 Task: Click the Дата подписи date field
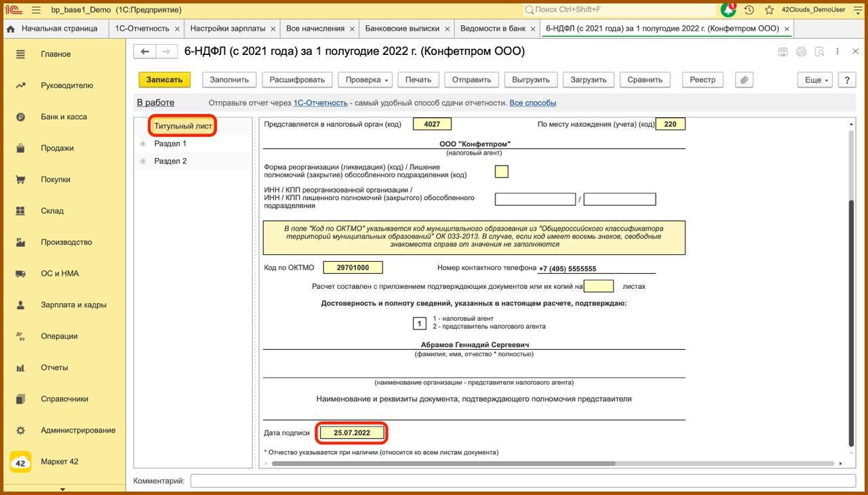pos(352,433)
